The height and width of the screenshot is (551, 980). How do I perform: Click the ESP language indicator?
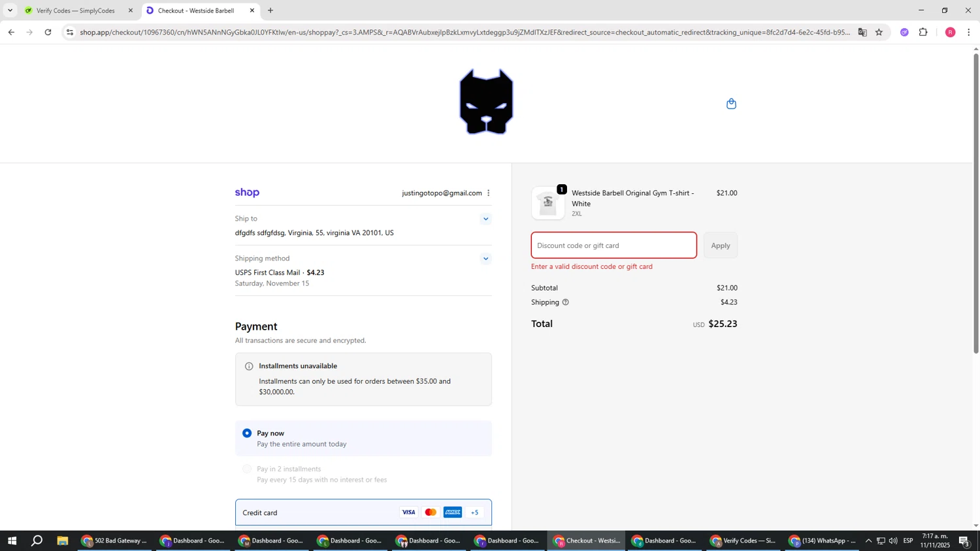[908, 541]
